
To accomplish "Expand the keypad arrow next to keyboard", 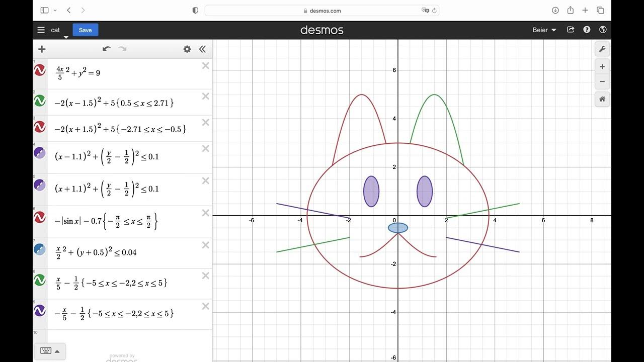I will click(x=57, y=351).
